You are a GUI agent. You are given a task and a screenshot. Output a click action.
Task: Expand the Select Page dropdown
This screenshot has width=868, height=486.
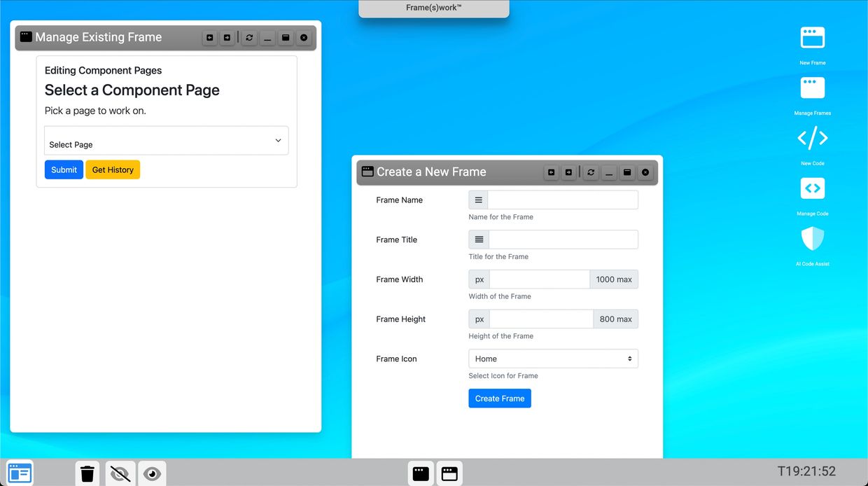pos(166,141)
